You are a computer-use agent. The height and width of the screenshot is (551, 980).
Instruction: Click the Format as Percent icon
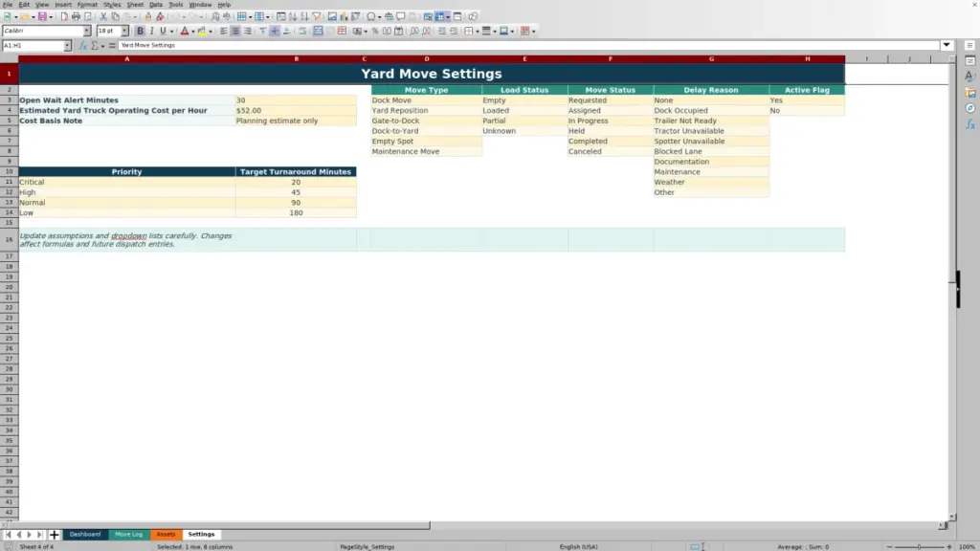375,31
